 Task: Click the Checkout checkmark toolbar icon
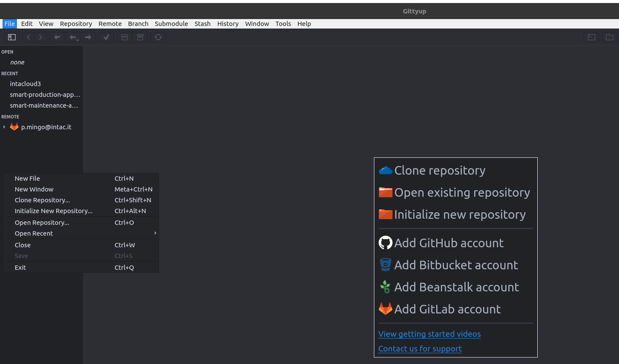click(x=106, y=37)
